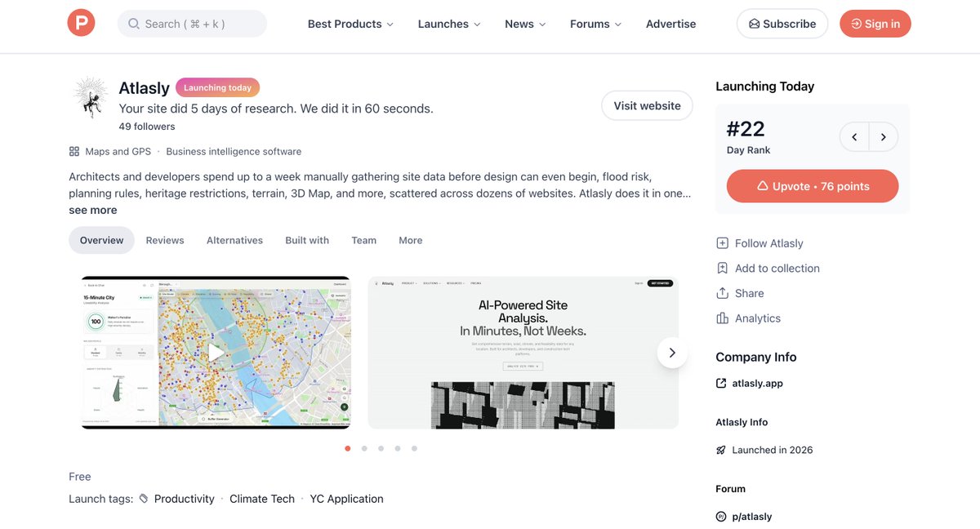Open the Advertise page
This screenshot has width=980, height=529.
pos(670,24)
